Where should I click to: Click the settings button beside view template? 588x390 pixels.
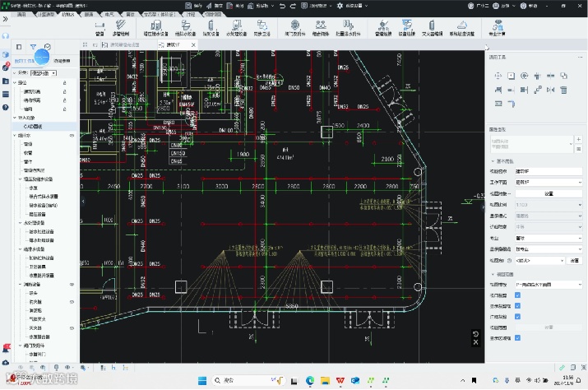point(573,260)
